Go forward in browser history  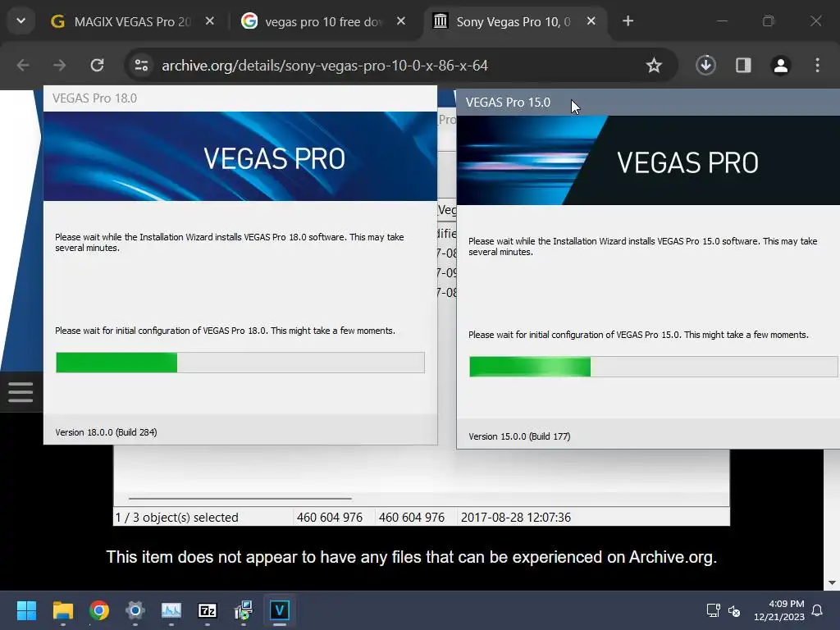(x=59, y=66)
